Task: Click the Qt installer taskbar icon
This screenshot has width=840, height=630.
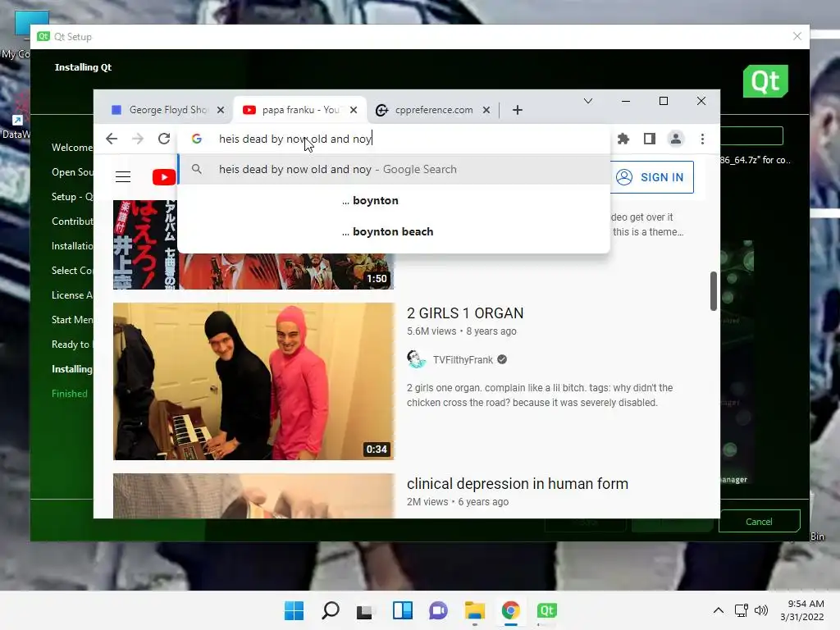Action: [x=546, y=610]
